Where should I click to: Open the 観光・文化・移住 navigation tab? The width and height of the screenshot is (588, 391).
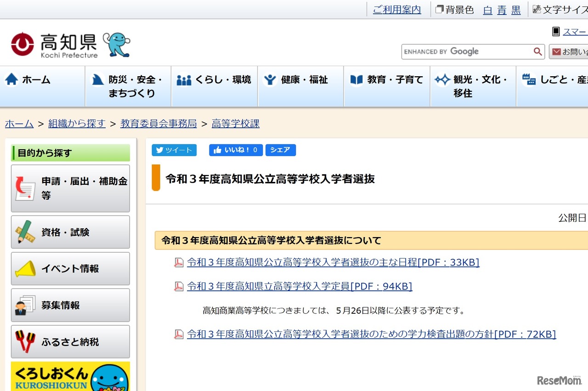473,86
